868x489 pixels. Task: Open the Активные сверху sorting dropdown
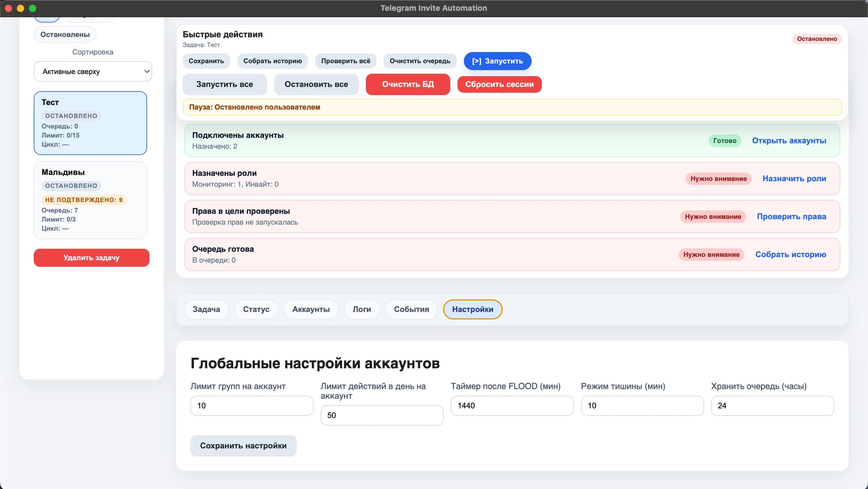coord(93,71)
